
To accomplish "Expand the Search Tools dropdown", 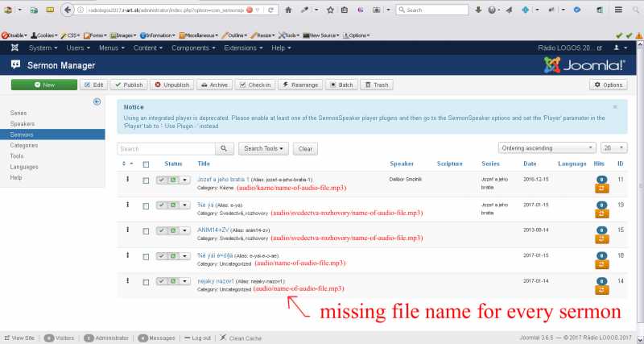I will coord(265,149).
